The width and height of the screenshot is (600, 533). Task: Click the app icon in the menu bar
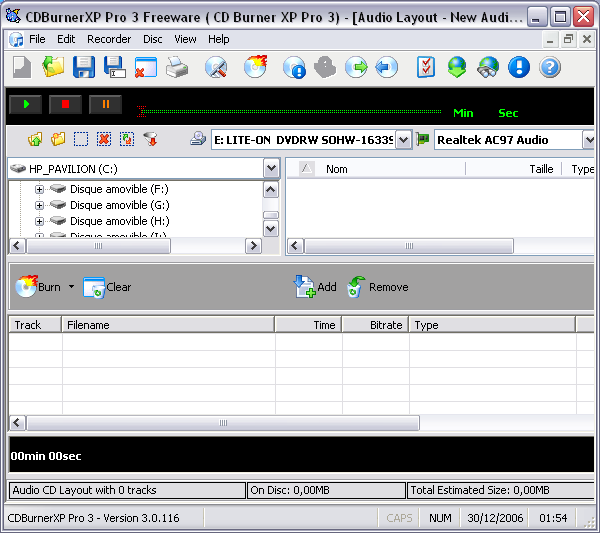tap(16, 39)
